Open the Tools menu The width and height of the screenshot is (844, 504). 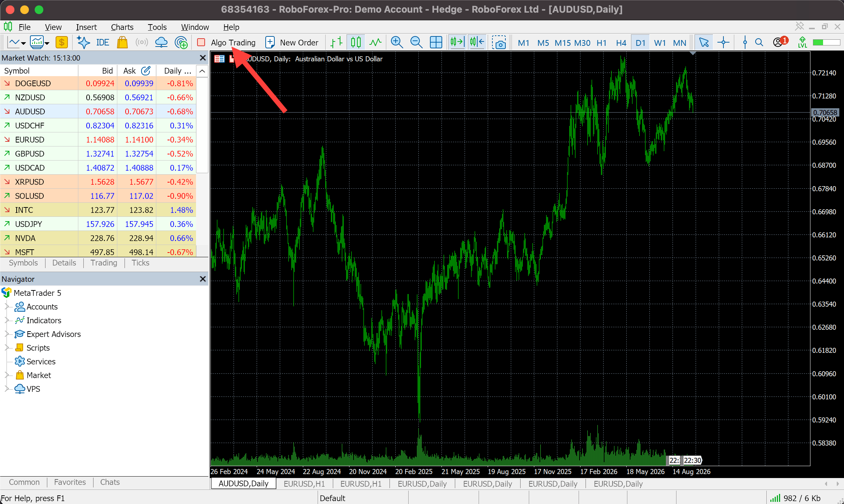click(x=157, y=27)
